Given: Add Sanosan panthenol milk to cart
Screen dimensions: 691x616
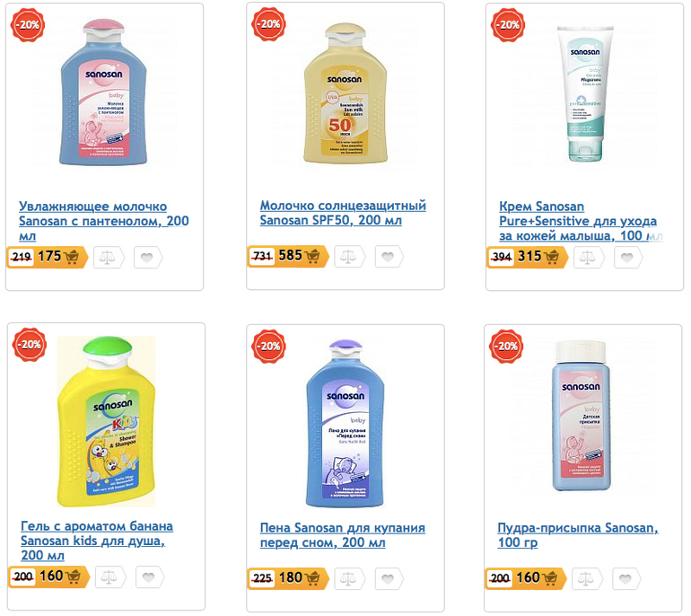Looking at the screenshot, I should [73, 257].
